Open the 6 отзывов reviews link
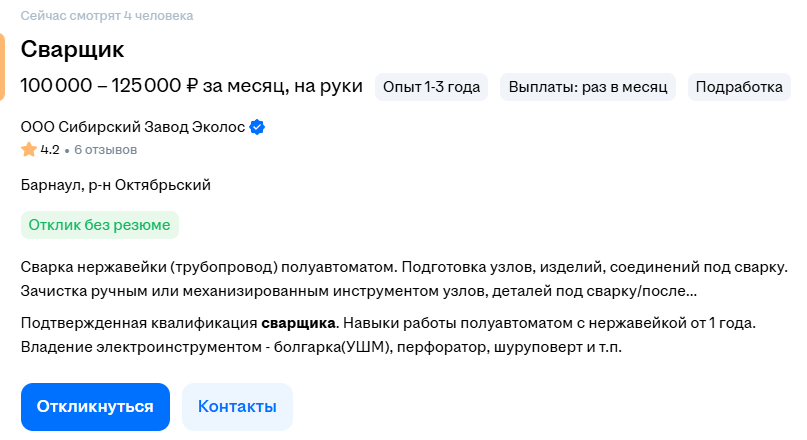The width and height of the screenshot is (807, 440). (105, 150)
